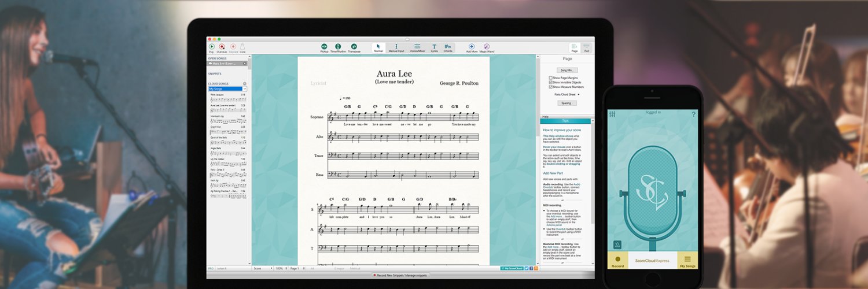Click the Twitter share icon
This screenshot has width=868, height=289.
point(526,268)
